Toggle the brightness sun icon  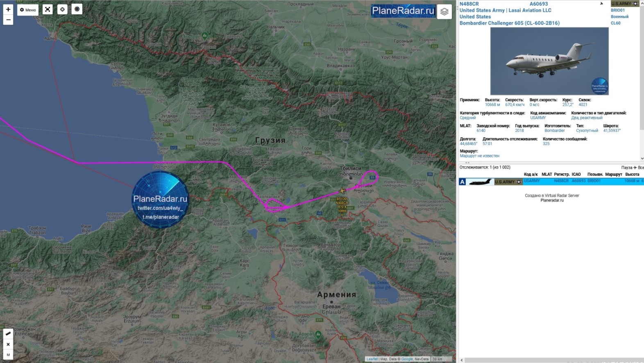click(77, 9)
